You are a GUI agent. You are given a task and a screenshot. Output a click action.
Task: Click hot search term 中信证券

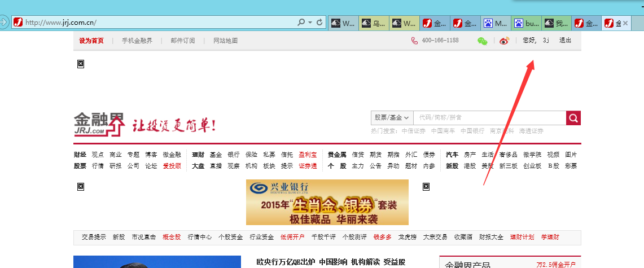[414, 131]
